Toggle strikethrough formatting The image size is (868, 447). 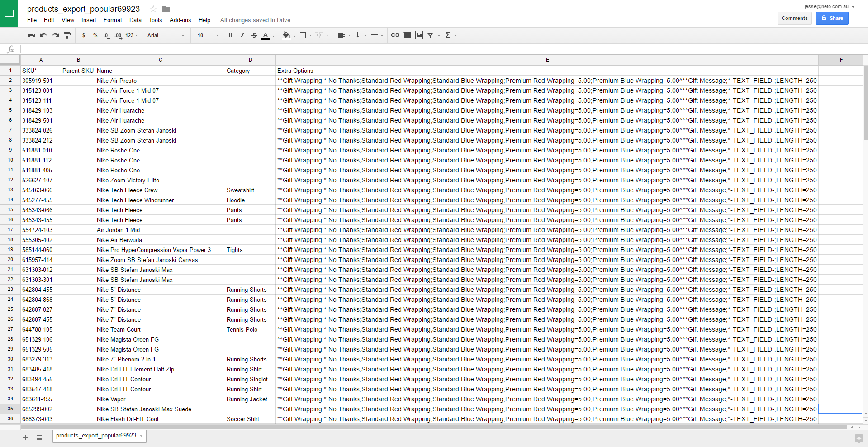tap(254, 35)
